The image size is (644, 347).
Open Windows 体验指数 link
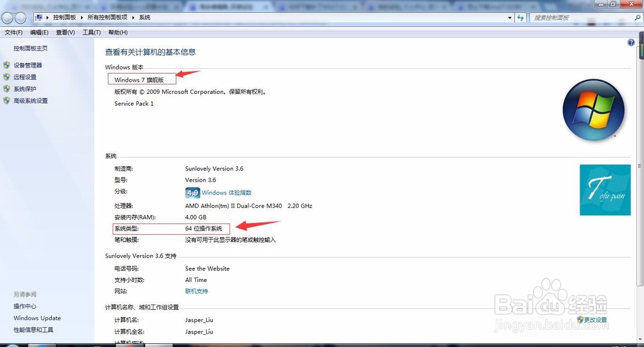point(227,192)
